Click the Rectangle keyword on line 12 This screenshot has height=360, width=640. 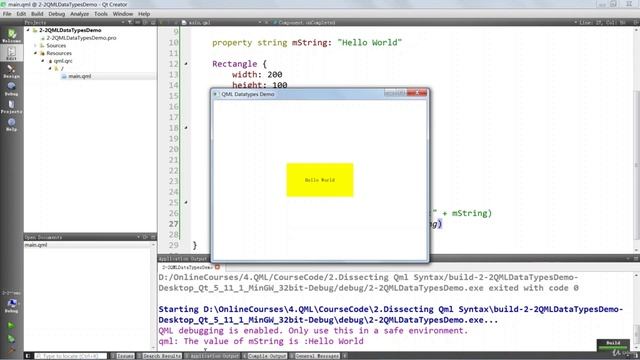click(x=234, y=64)
